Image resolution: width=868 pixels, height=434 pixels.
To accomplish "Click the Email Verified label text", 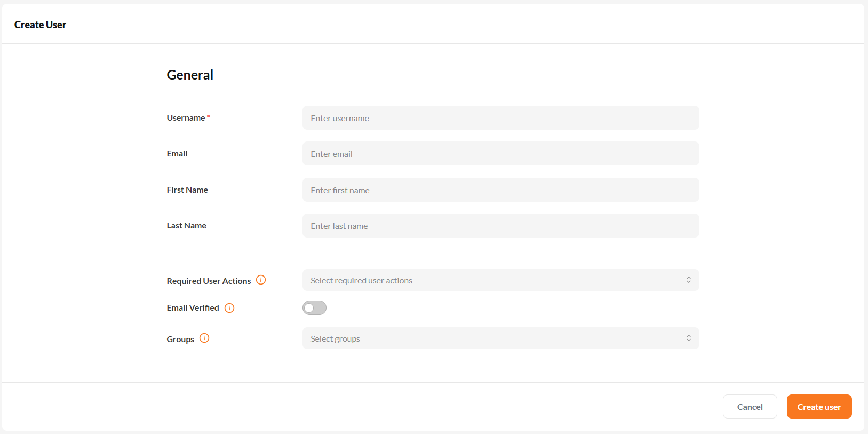I will point(193,308).
